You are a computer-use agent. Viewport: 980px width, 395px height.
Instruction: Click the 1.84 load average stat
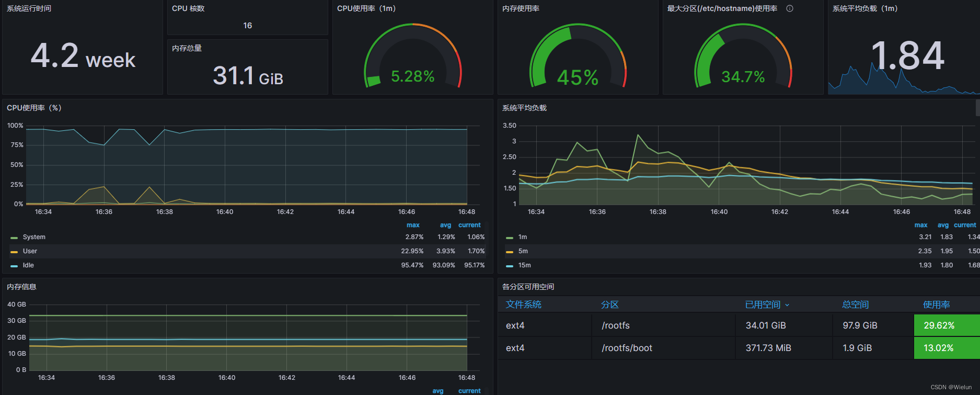point(908,55)
